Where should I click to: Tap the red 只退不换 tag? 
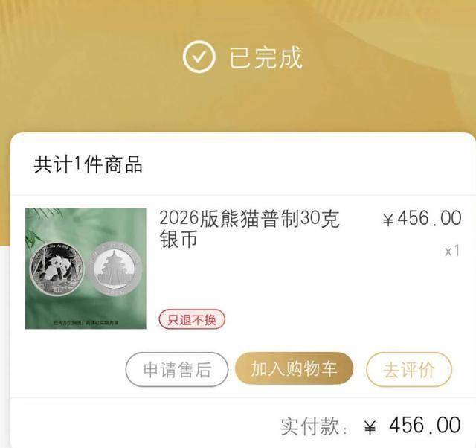click(x=192, y=319)
